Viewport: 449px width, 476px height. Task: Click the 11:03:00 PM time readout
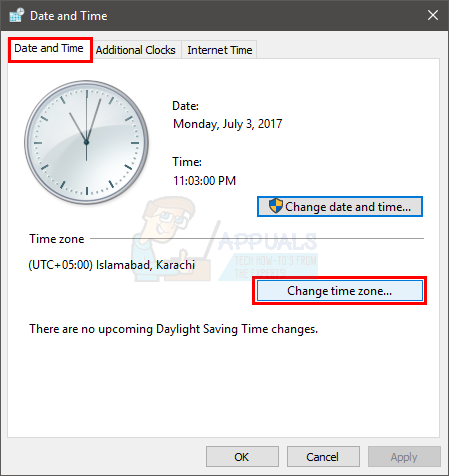(204, 181)
